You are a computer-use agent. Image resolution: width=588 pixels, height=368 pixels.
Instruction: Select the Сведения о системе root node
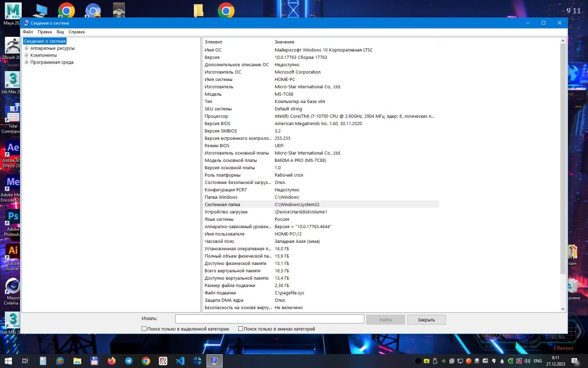click(x=45, y=41)
